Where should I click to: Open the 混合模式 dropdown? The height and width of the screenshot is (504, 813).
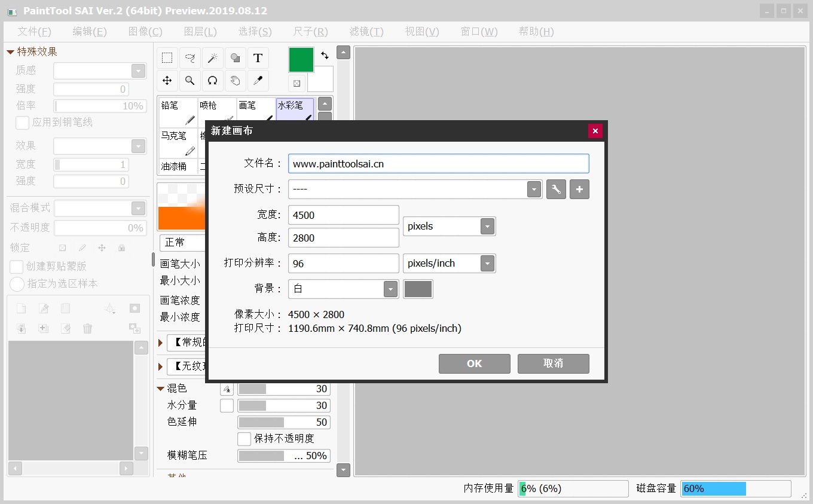coord(139,208)
